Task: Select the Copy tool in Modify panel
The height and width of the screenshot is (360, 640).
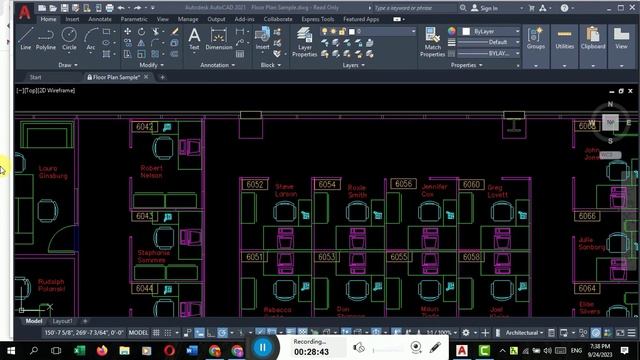Action: click(127, 42)
